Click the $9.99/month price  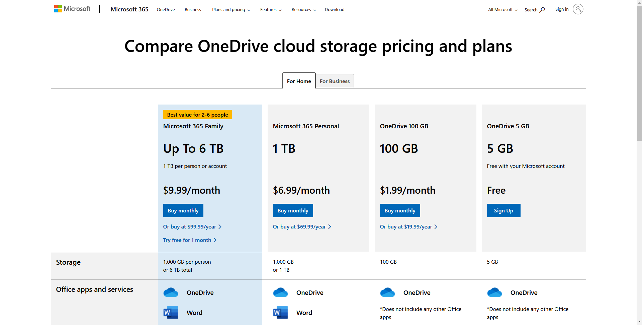(x=192, y=190)
